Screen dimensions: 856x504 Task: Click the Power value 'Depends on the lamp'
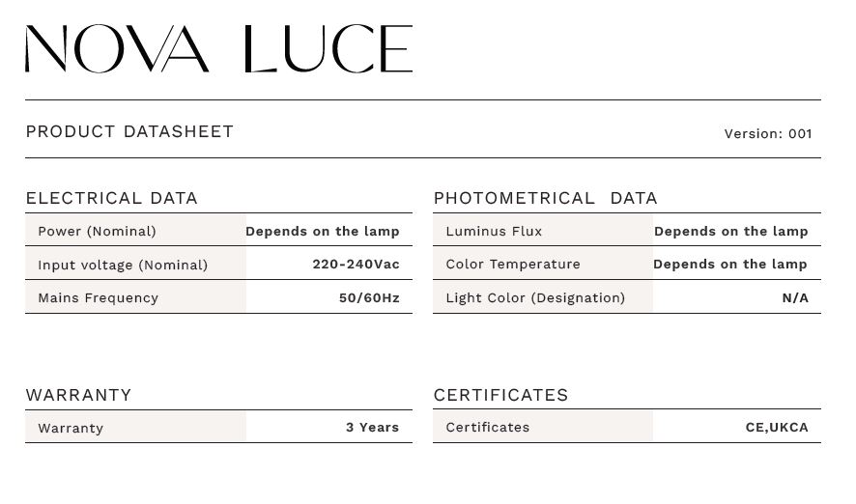tap(322, 232)
